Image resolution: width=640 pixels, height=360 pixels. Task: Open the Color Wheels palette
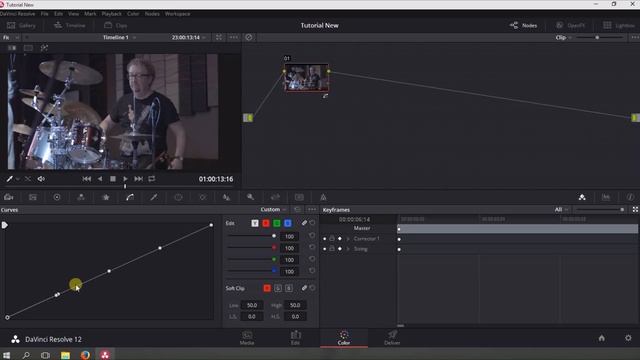[57, 197]
